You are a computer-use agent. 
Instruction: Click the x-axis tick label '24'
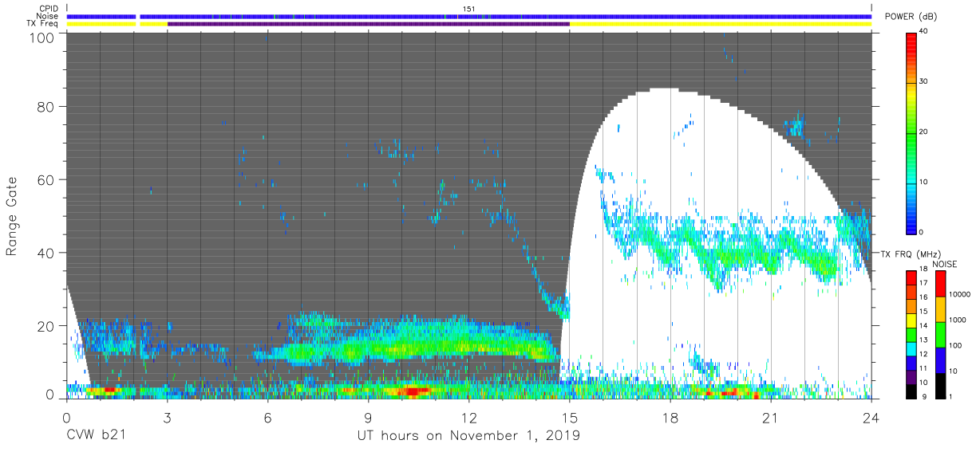pos(871,417)
